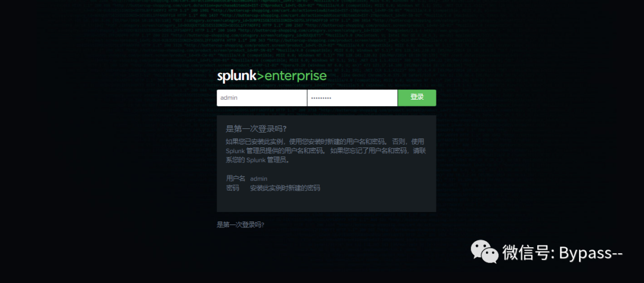644x283 pixels.
Task: Click the green 'enterprise' word in the logo
Action: coord(296,76)
